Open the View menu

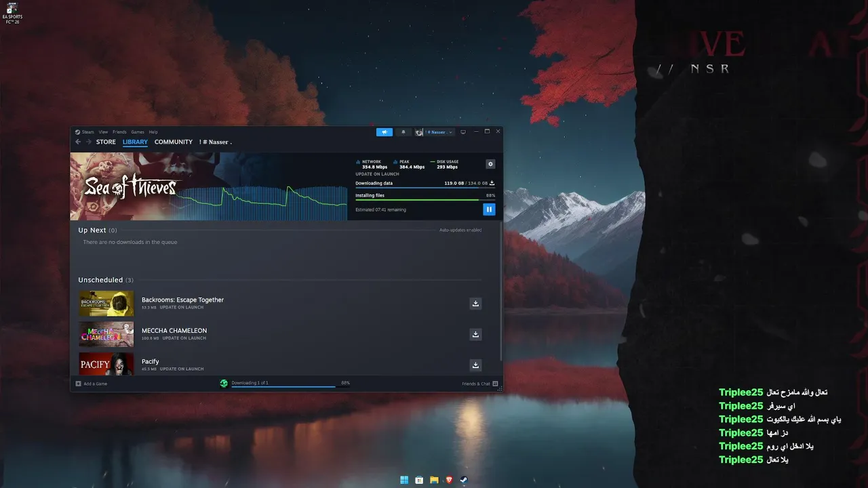(103, 132)
